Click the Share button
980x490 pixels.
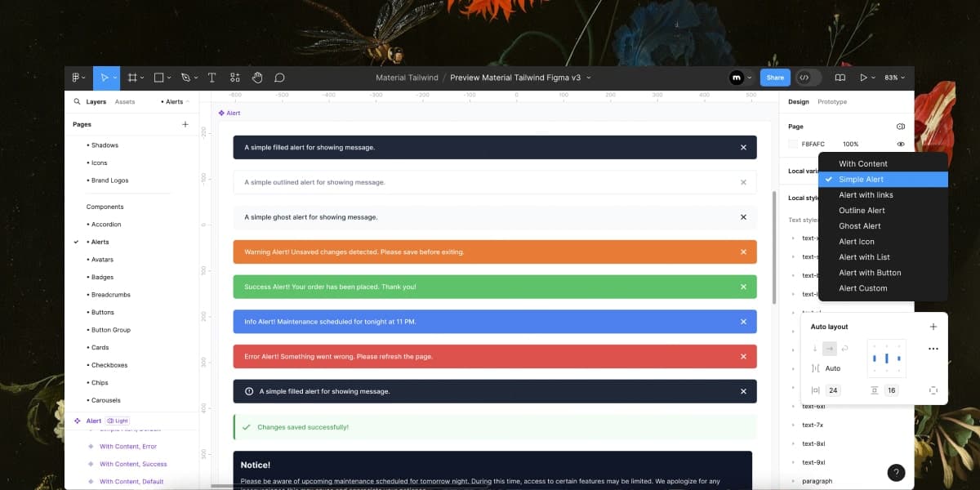774,77
